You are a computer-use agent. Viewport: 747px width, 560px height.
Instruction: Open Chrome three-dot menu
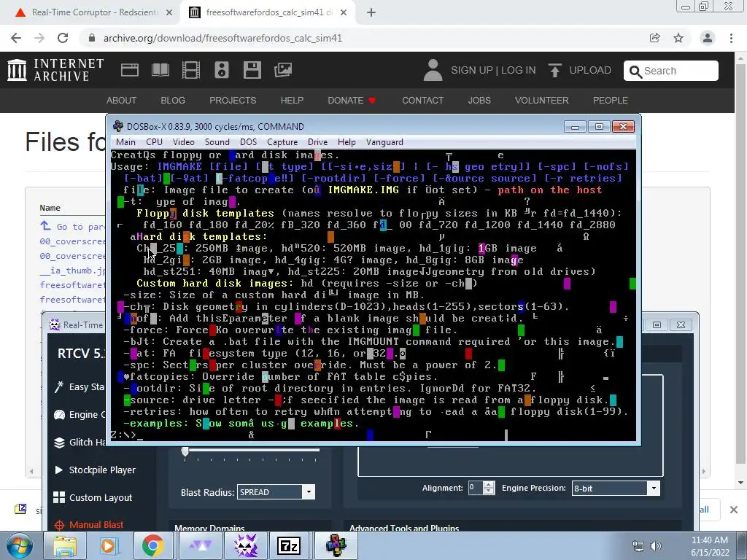731,38
